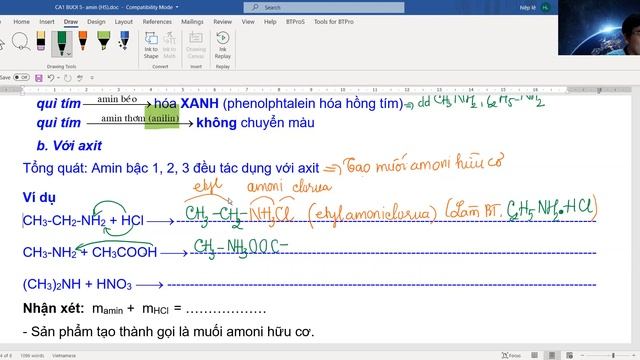This screenshot has width=640, height=360.
Task: Click the 'Nhận xét:' text
Action: (x=53, y=308)
